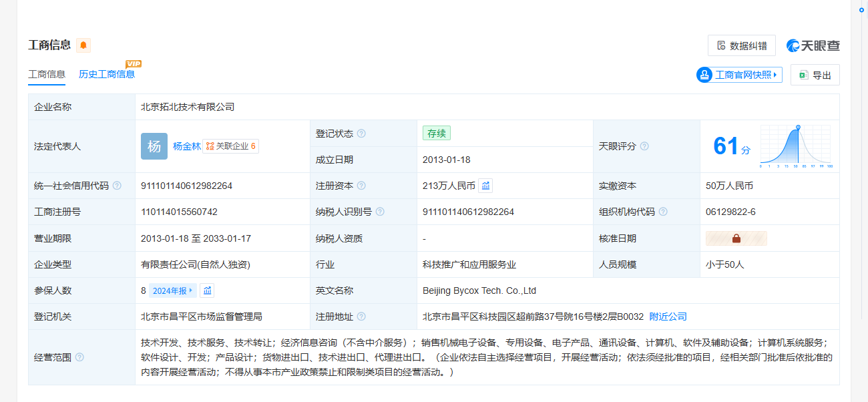This screenshot has width=868, height=402.
Task: Click the 小于50人 staff size value
Action: tap(724, 264)
